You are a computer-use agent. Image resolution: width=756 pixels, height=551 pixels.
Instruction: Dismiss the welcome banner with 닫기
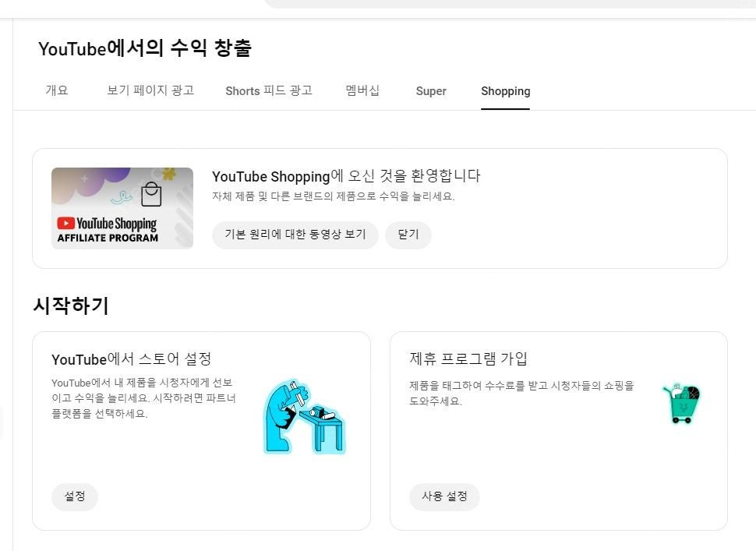[x=408, y=235]
